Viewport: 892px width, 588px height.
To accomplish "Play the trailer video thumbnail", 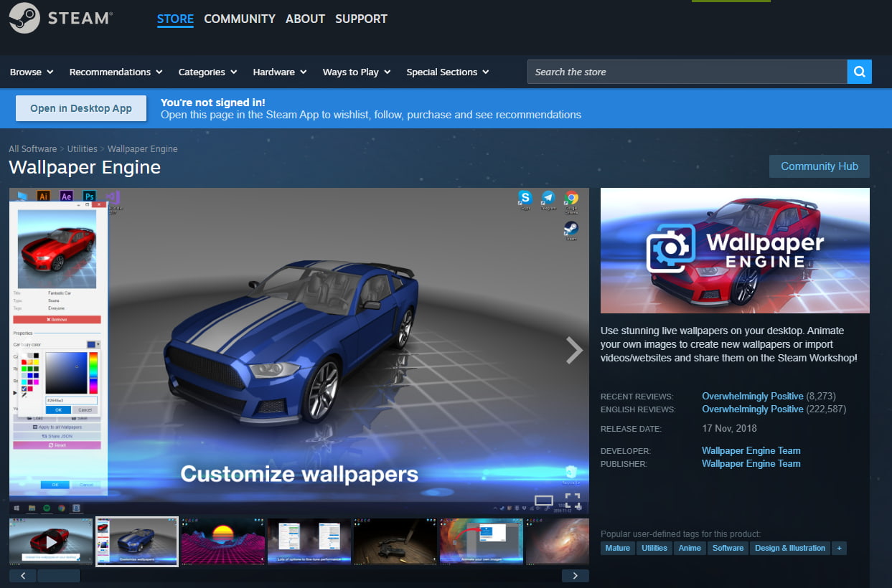I will (51, 541).
